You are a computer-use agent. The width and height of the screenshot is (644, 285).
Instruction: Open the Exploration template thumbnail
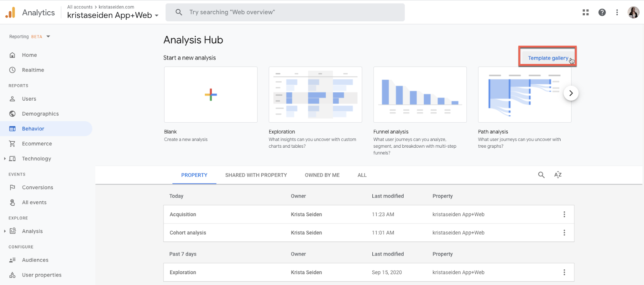point(316,95)
